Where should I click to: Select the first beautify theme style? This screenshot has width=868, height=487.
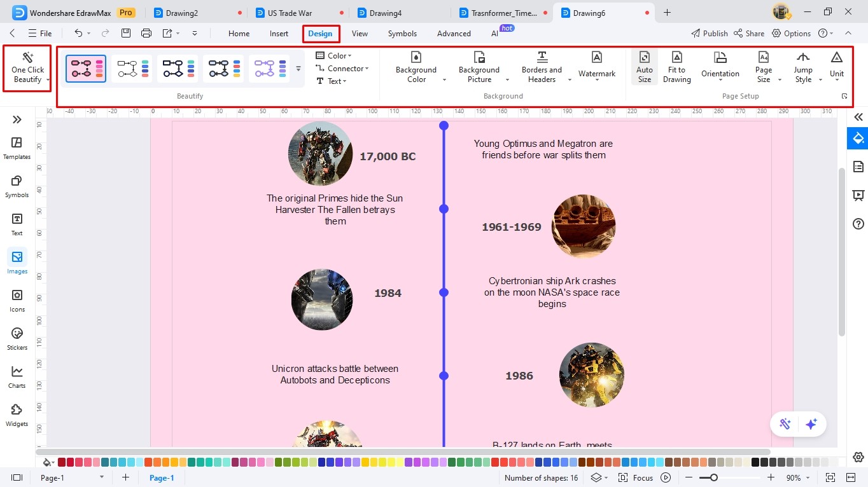point(86,68)
